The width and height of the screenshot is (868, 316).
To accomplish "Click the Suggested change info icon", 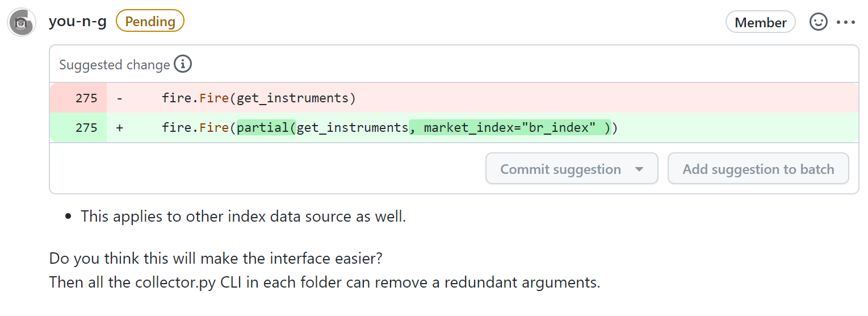I will 183,64.
